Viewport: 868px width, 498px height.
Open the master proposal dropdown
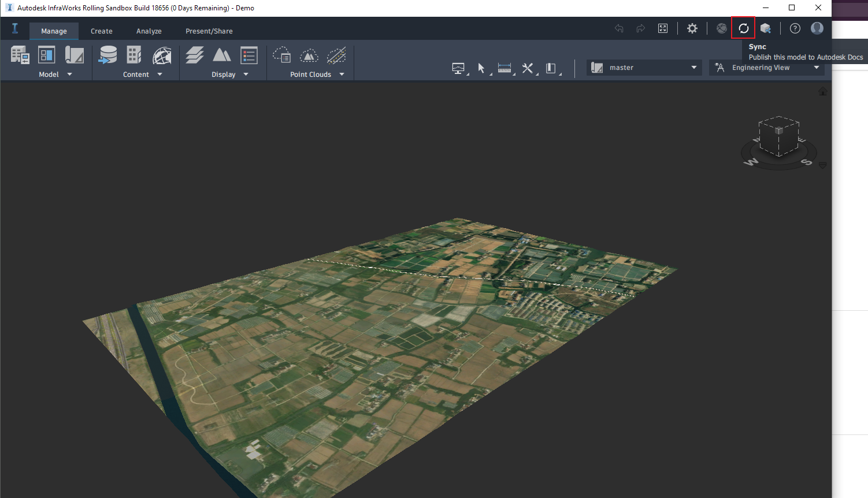[644, 68]
